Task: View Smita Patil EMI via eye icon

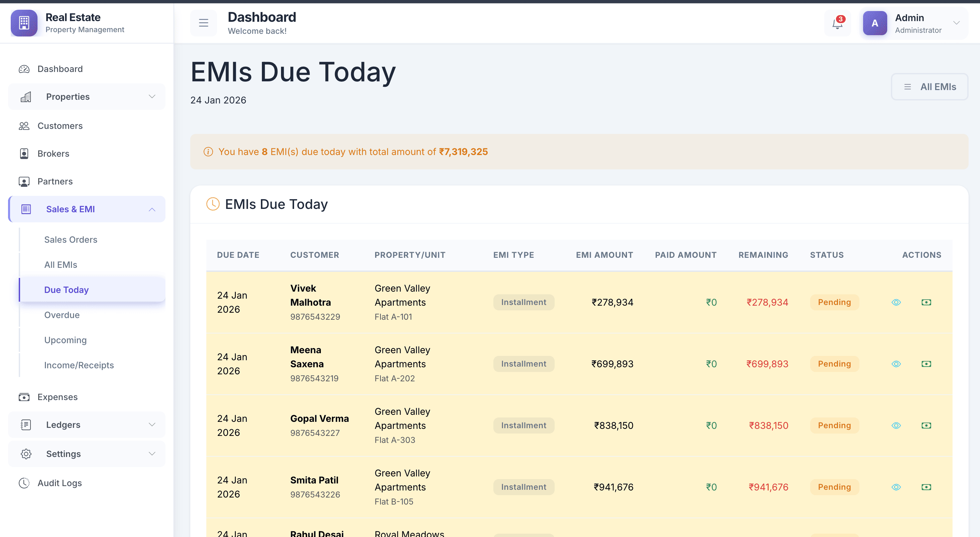Action: click(896, 487)
